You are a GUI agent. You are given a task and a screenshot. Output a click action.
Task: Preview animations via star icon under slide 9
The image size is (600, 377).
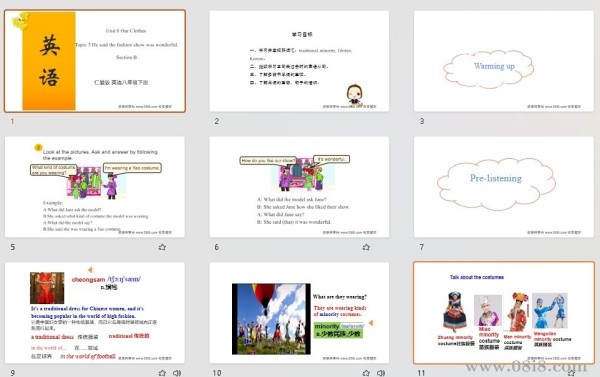[x=162, y=373]
